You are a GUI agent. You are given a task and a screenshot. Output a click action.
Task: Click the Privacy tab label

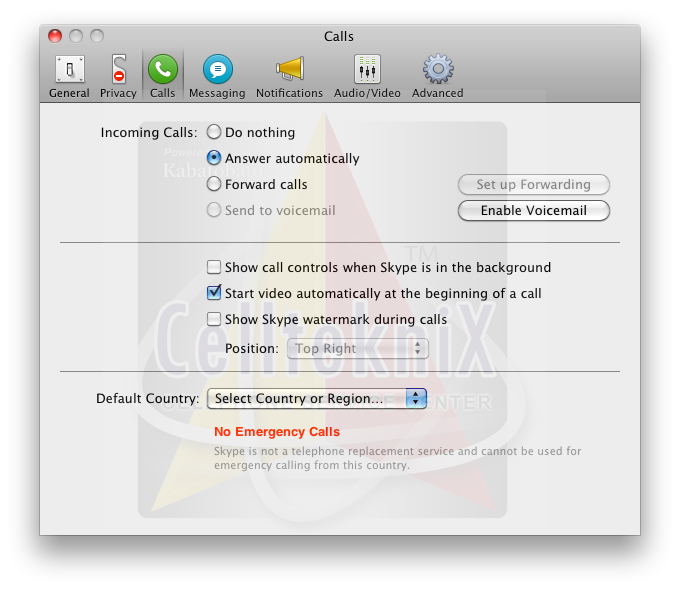(118, 93)
